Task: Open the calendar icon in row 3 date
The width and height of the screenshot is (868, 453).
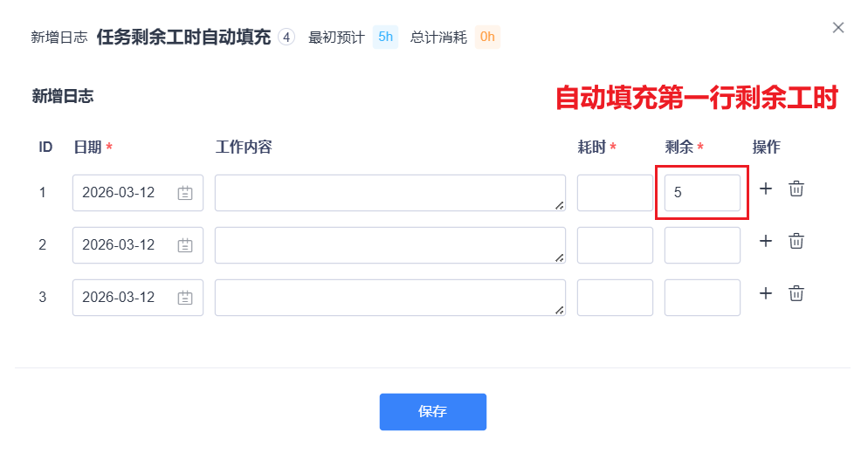Action: click(185, 298)
